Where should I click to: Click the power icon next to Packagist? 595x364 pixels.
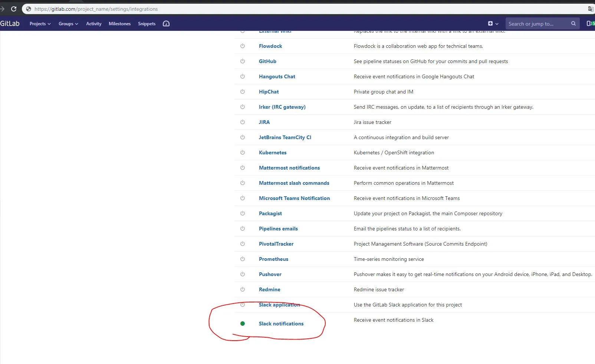[243, 213]
